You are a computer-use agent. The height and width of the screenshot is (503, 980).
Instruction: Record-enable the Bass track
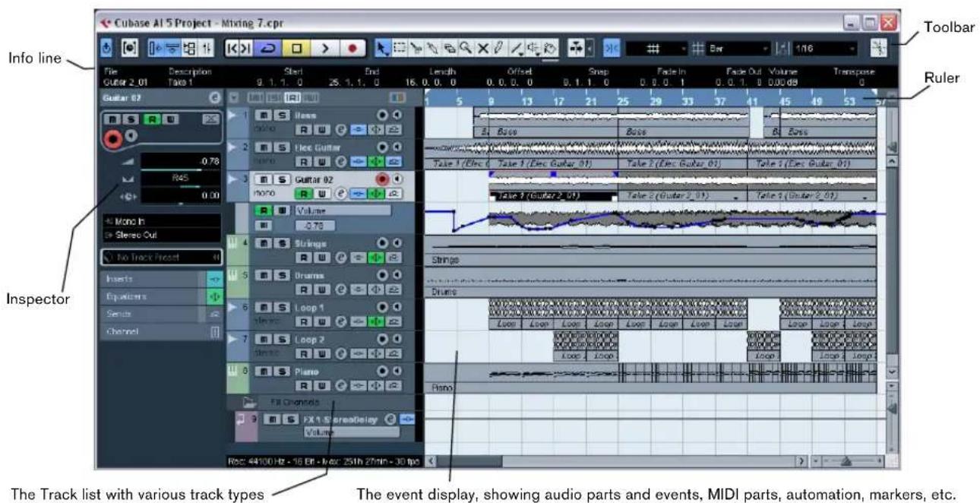[x=381, y=114]
